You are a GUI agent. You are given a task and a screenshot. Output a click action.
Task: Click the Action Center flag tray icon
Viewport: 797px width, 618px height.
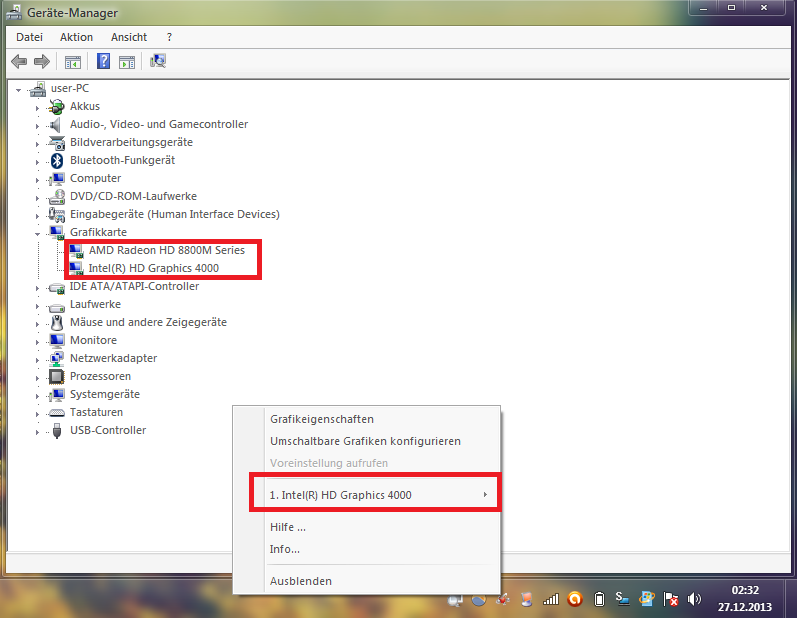(670, 599)
